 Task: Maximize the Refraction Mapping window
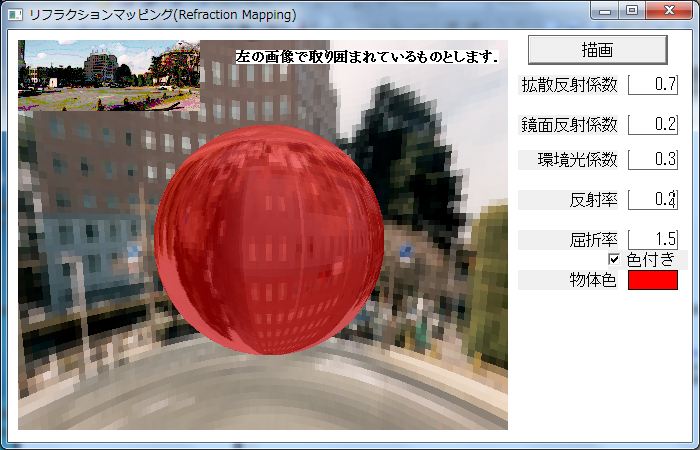pyautogui.click(x=632, y=11)
